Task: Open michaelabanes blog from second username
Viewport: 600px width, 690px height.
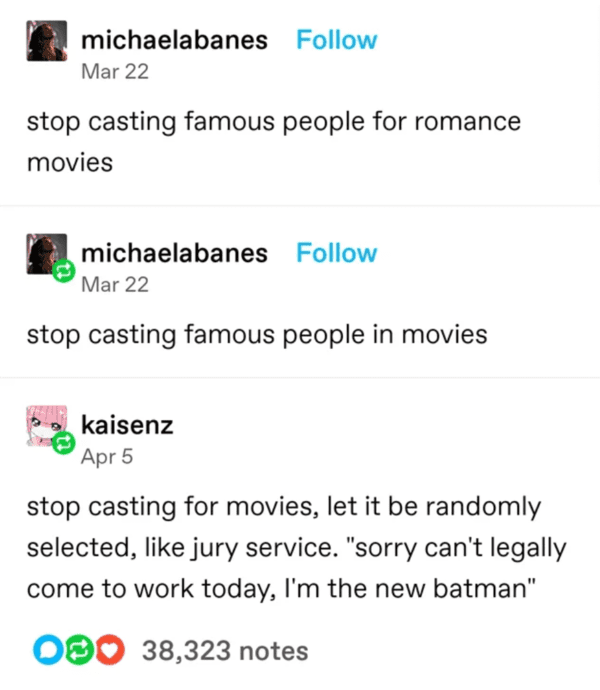Action: (174, 253)
